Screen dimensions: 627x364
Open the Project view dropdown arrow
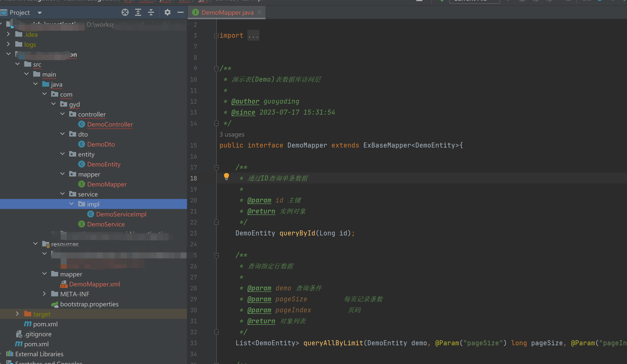click(x=39, y=13)
